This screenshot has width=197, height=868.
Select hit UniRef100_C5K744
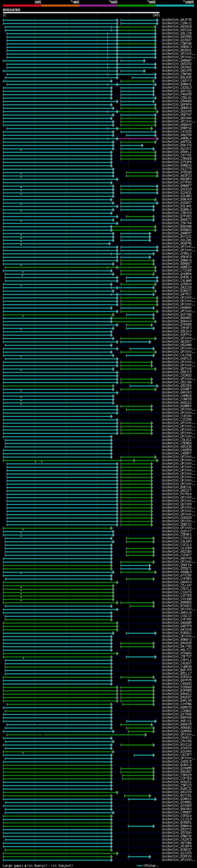(177, 223)
